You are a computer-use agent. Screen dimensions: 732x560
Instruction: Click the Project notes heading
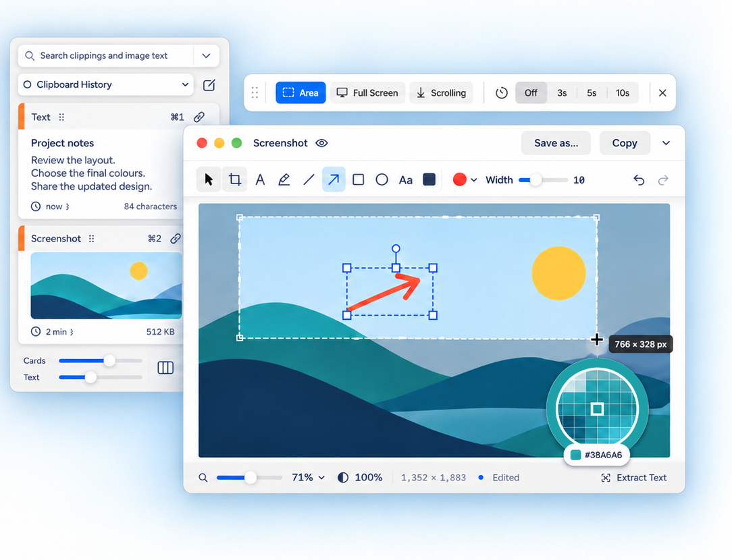63,143
